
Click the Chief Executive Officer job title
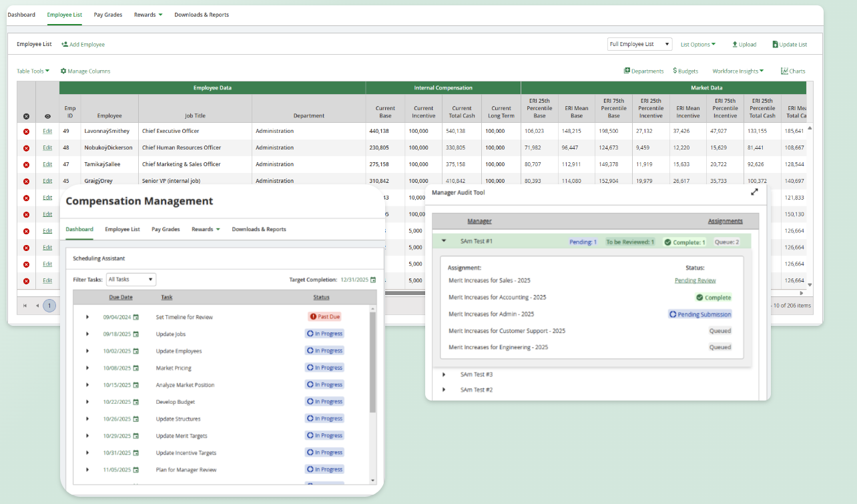click(x=170, y=131)
